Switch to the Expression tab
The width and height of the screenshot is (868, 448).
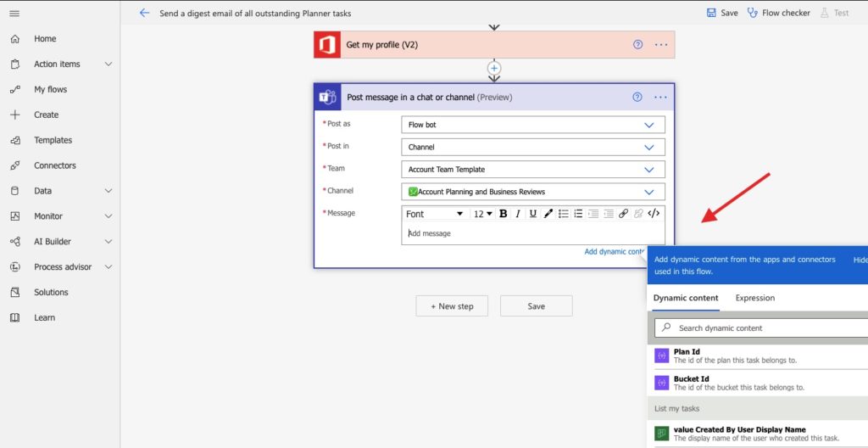coord(755,299)
